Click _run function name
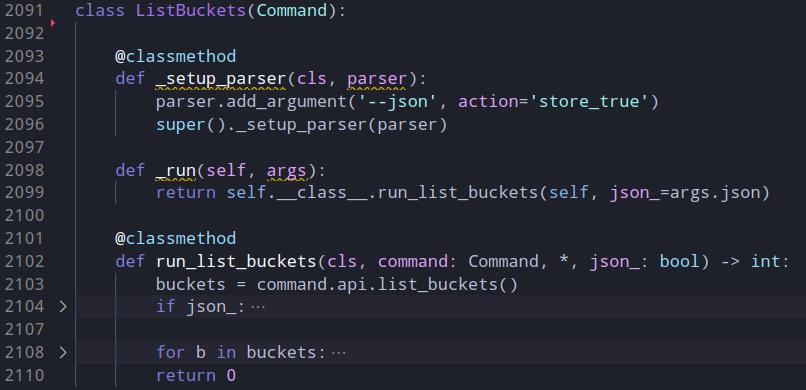806x390 pixels. pyautogui.click(x=175, y=170)
